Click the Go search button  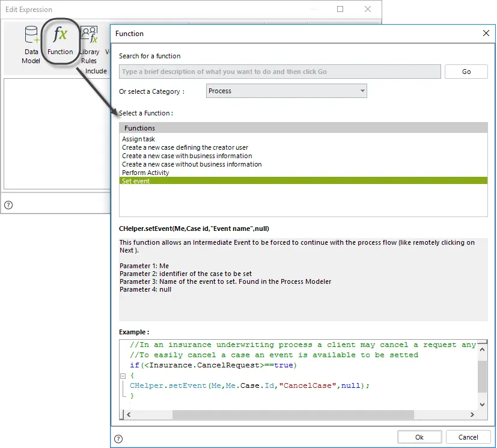pyautogui.click(x=466, y=72)
